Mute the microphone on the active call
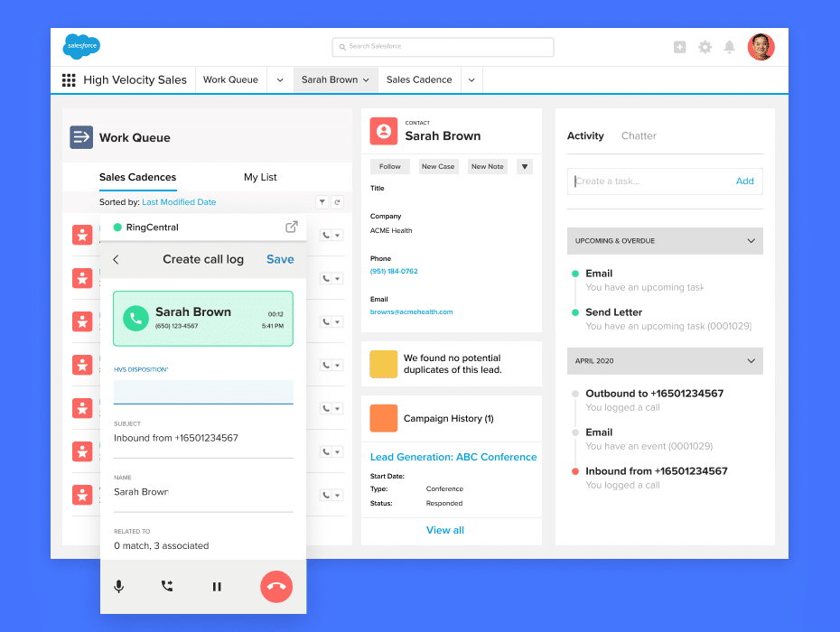This screenshot has height=632, width=840. [118, 586]
